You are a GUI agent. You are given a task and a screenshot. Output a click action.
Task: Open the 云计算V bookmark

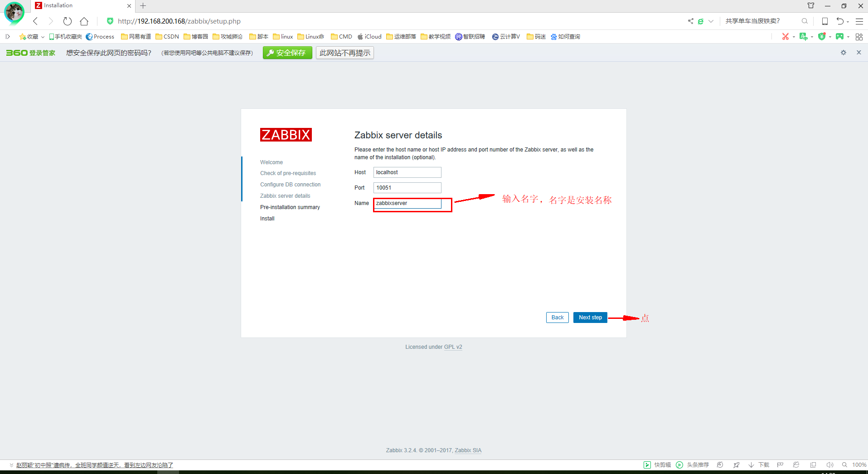pyautogui.click(x=506, y=37)
